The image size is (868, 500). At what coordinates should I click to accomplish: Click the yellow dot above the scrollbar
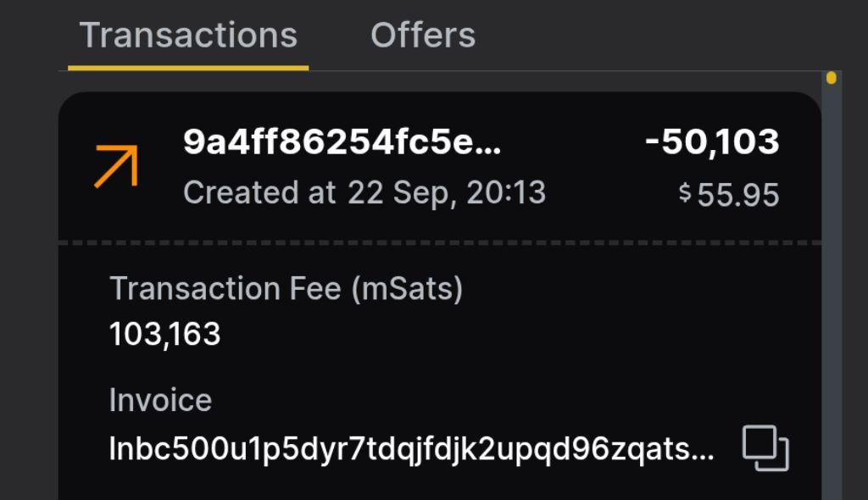click(831, 78)
